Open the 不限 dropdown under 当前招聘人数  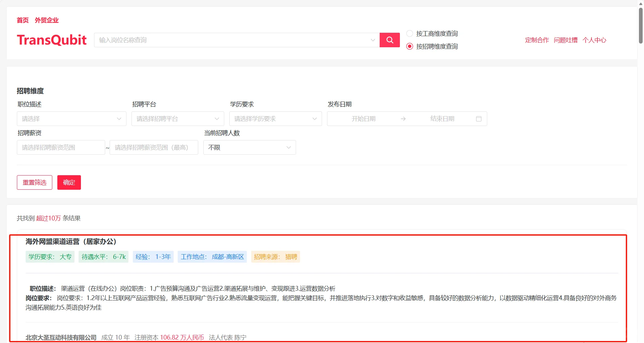[x=249, y=147]
